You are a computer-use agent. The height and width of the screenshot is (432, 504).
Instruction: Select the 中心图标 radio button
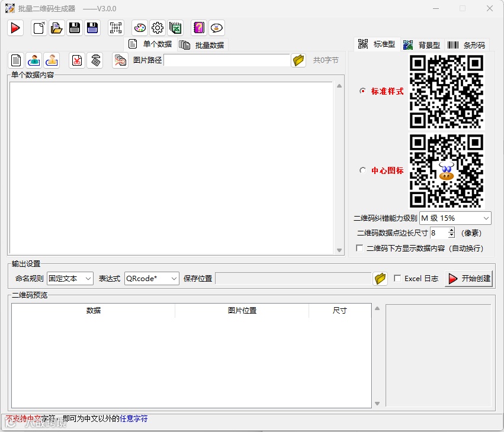click(362, 170)
